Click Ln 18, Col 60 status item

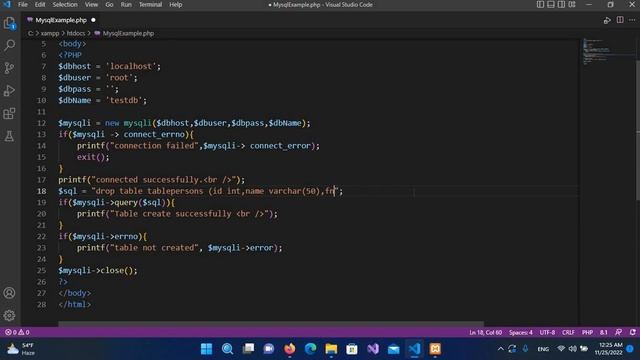click(x=485, y=332)
